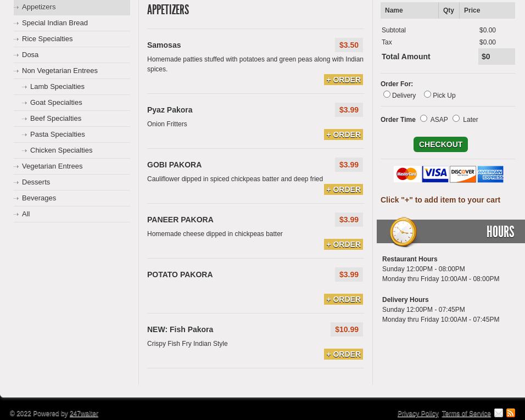
Task: Open the Terms of Service link
Action: 466,413
